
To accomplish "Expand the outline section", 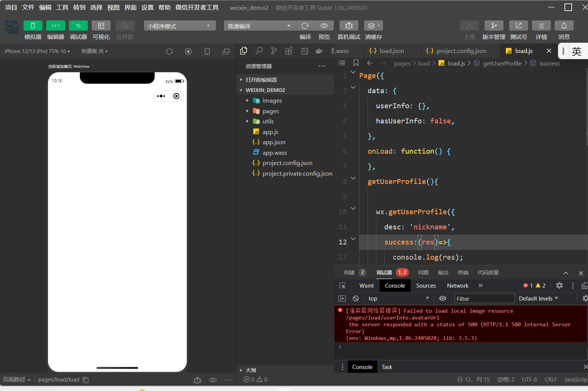I will 285,370.
